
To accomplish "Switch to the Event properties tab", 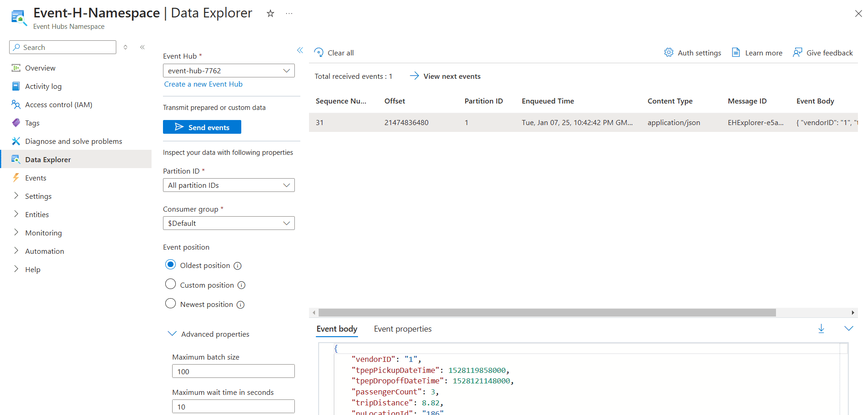I will [x=402, y=329].
